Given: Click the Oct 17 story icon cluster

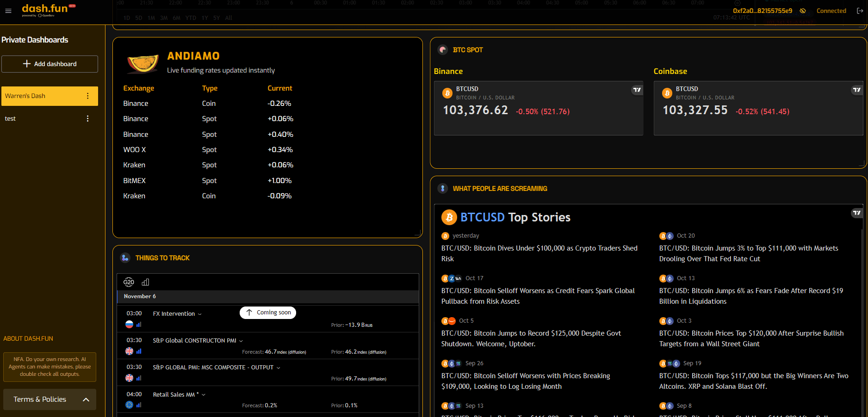Looking at the screenshot, I should click(x=452, y=278).
